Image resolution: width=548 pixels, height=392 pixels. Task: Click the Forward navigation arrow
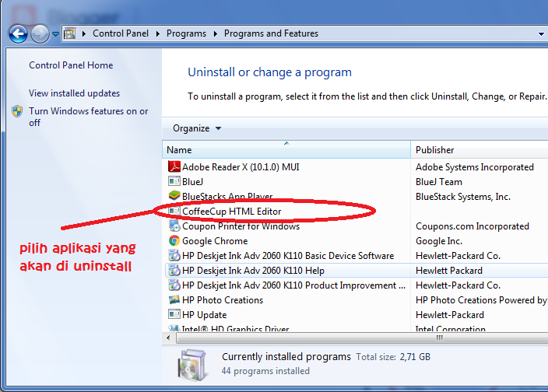tap(40, 34)
